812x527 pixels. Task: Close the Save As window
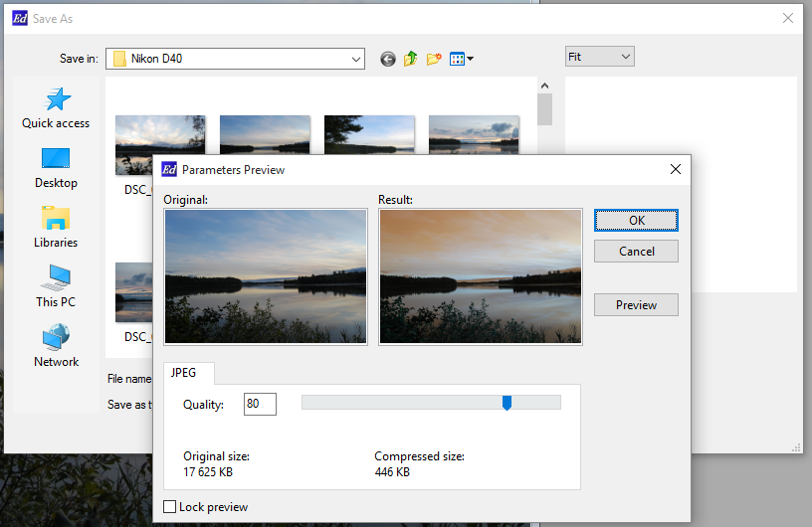click(788, 18)
